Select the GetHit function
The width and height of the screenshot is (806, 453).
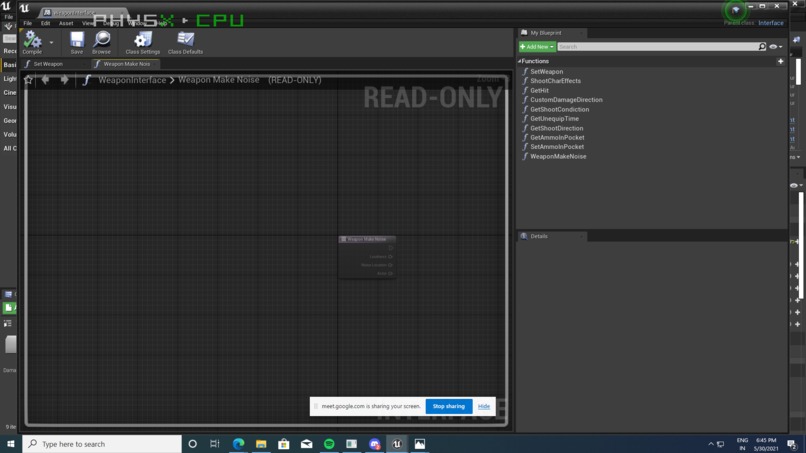539,90
